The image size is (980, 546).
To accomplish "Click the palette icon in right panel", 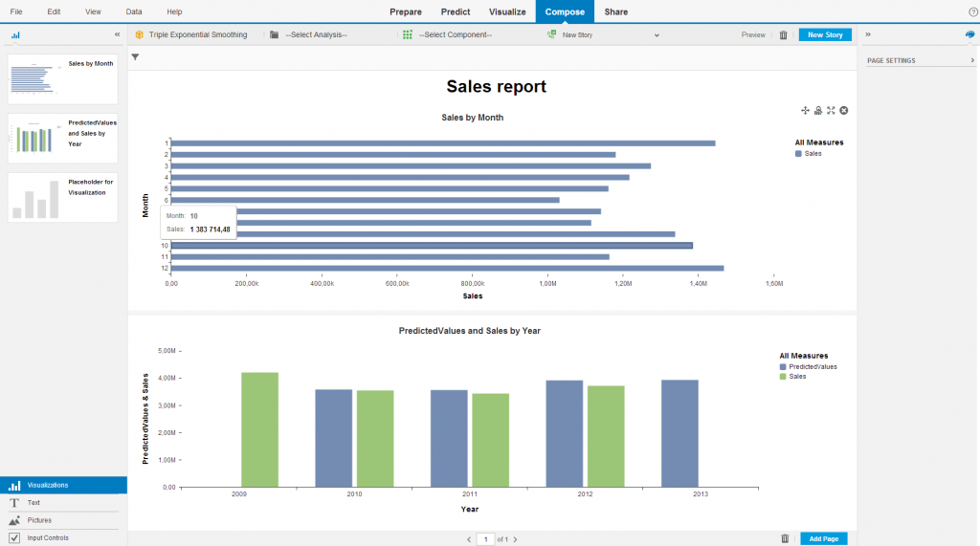I will (969, 34).
